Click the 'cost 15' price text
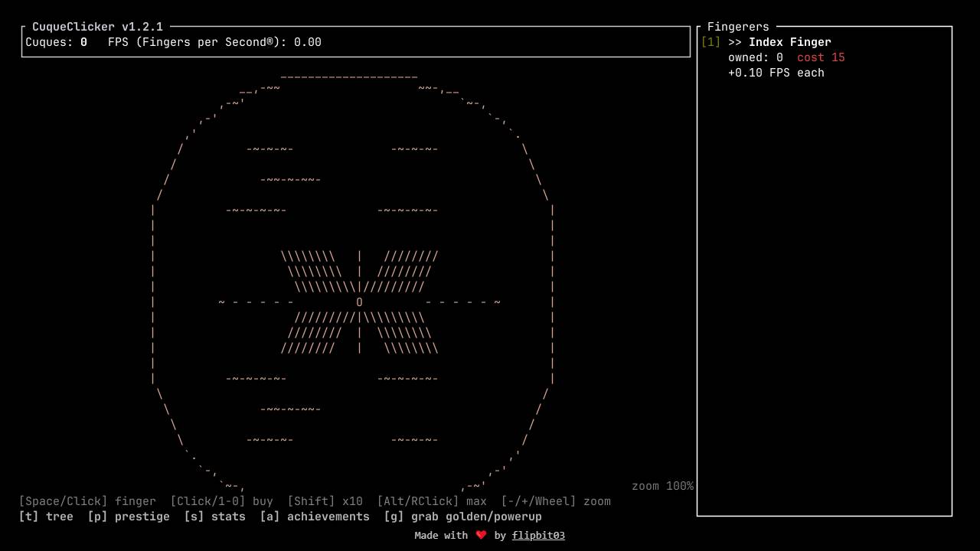The image size is (980, 551). [x=821, y=57]
